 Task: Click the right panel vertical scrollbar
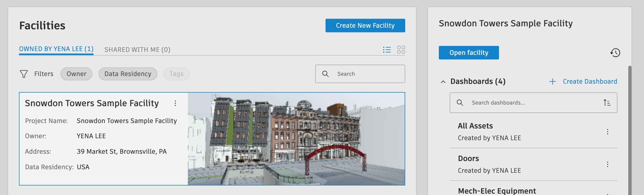(630, 130)
